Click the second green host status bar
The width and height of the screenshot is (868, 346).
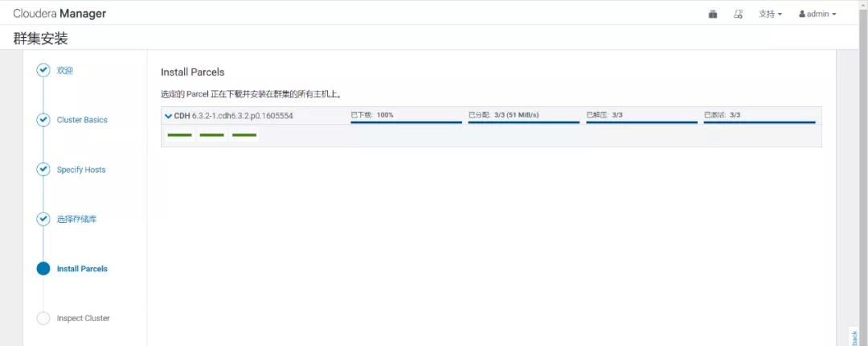(x=211, y=134)
